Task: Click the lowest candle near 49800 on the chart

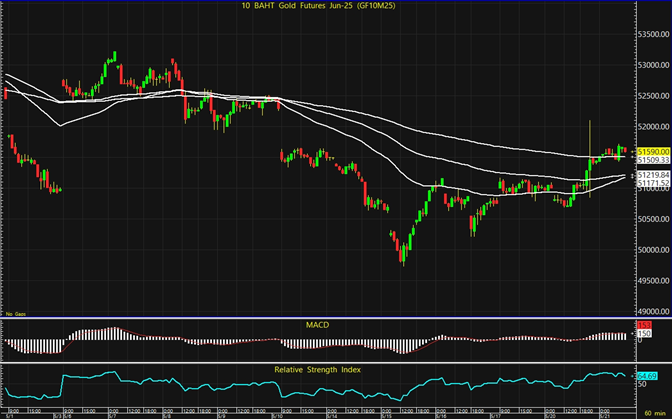Action: point(403,259)
